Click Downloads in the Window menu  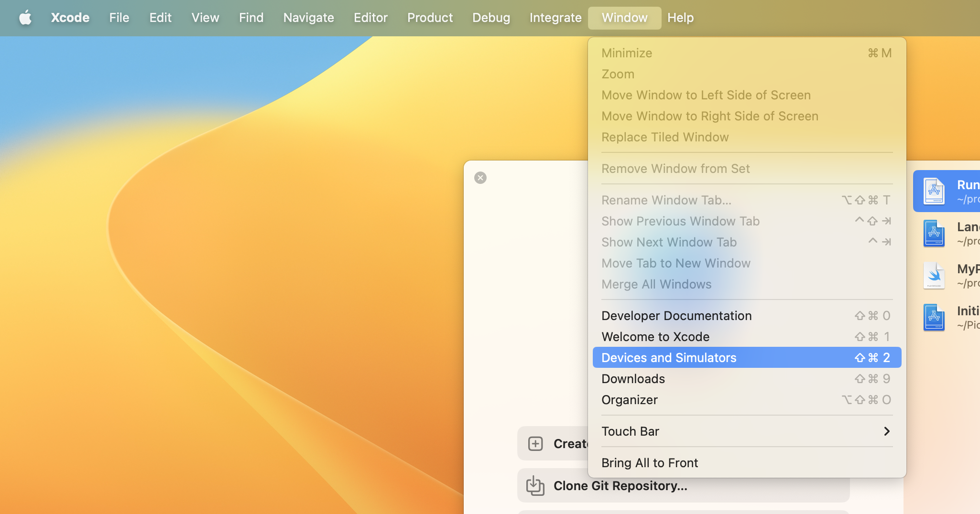click(x=633, y=378)
